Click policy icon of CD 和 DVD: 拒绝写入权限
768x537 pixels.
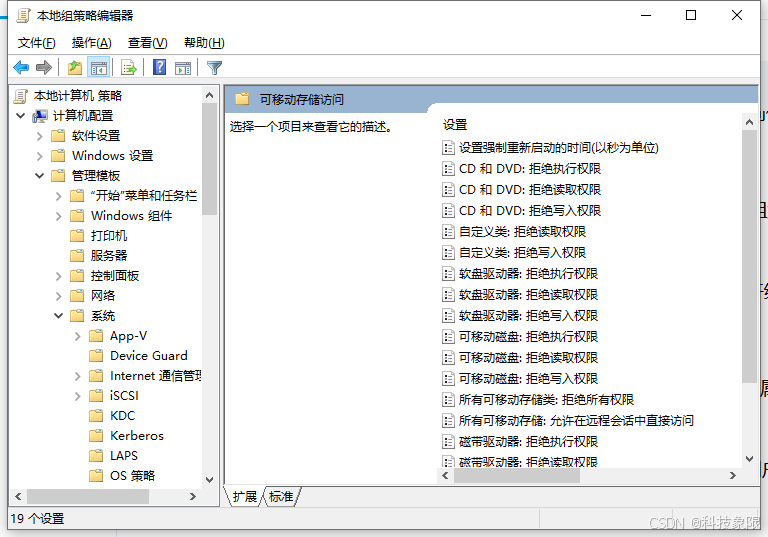[x=448, y=211]
